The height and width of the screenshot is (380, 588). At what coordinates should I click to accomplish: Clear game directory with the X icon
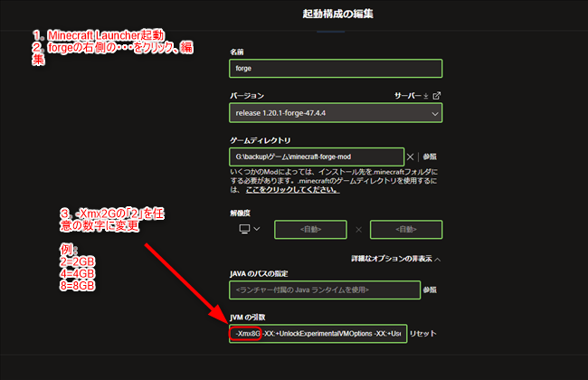pos(412,157)
